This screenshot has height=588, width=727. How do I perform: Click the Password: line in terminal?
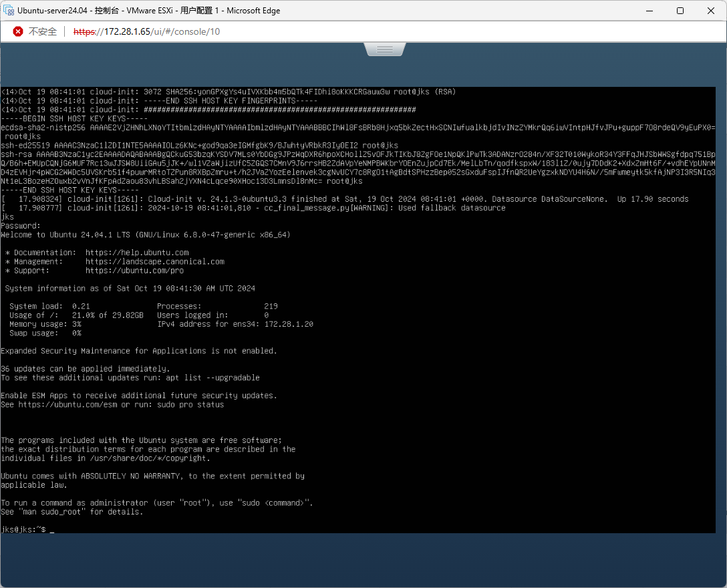(21, 226)
